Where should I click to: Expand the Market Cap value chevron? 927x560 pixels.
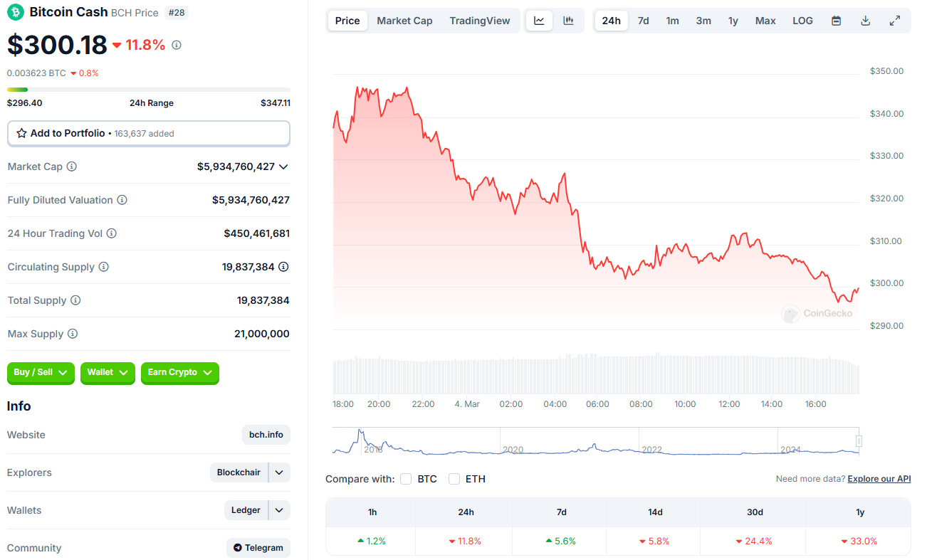[283, 167]
